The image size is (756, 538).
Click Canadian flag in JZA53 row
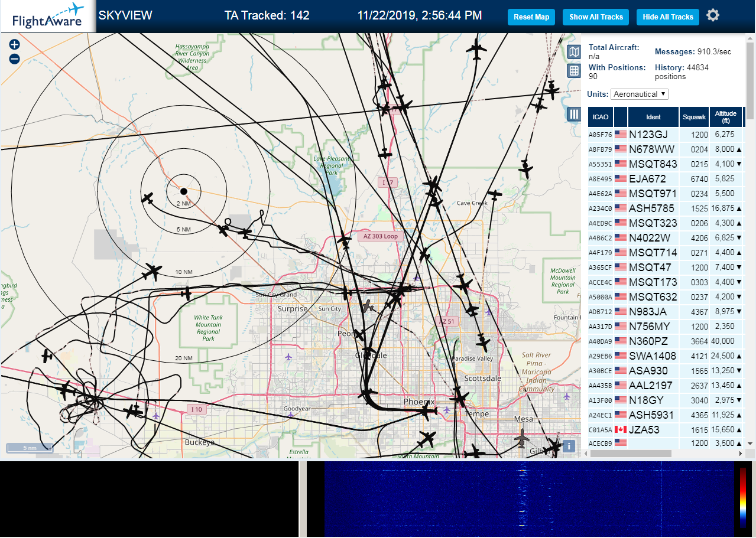(621, 429)
